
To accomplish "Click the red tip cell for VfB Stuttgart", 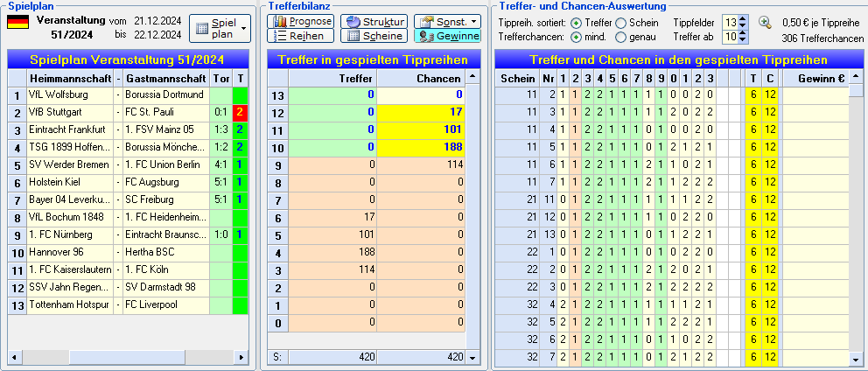I will 240,112.
